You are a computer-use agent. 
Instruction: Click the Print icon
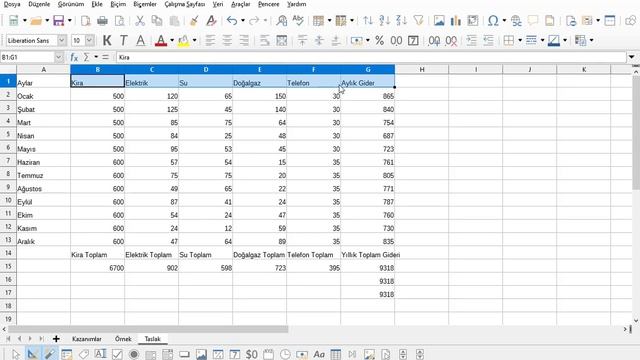click(102, 20)
